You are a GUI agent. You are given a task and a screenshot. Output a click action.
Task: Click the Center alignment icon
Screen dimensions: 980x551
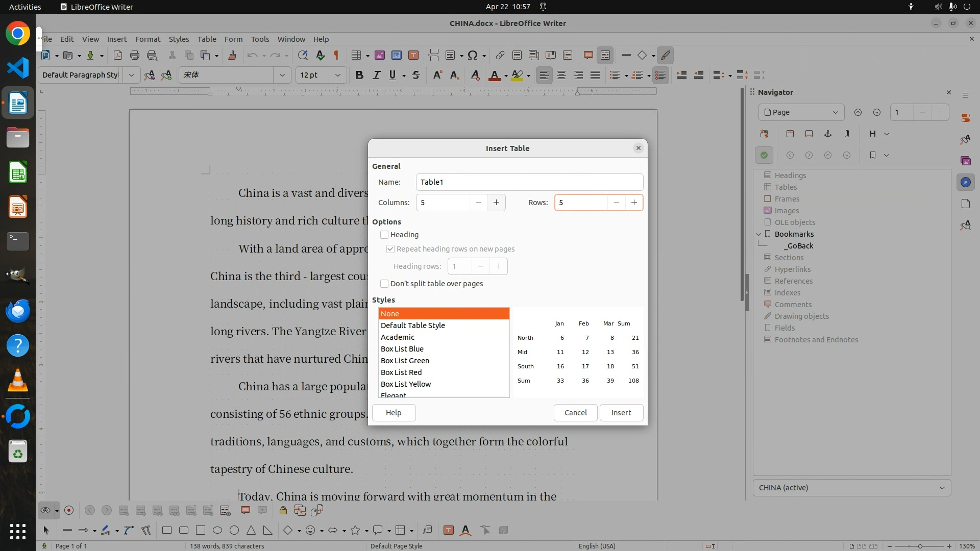[561, 75]
